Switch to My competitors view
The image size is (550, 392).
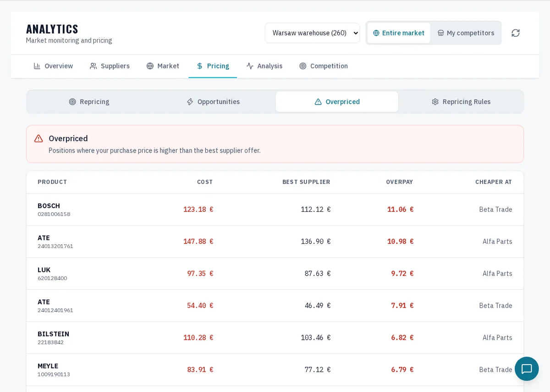tap(466, 33)
